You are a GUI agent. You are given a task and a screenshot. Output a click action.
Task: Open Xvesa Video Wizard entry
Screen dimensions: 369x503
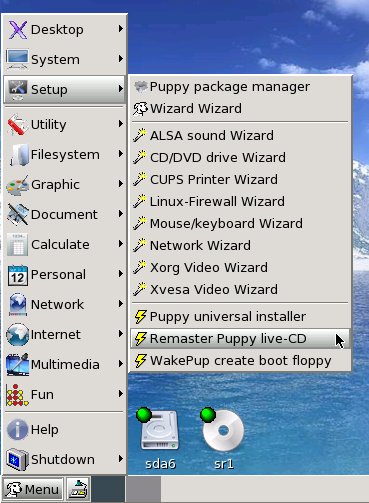tap(240, 290)
